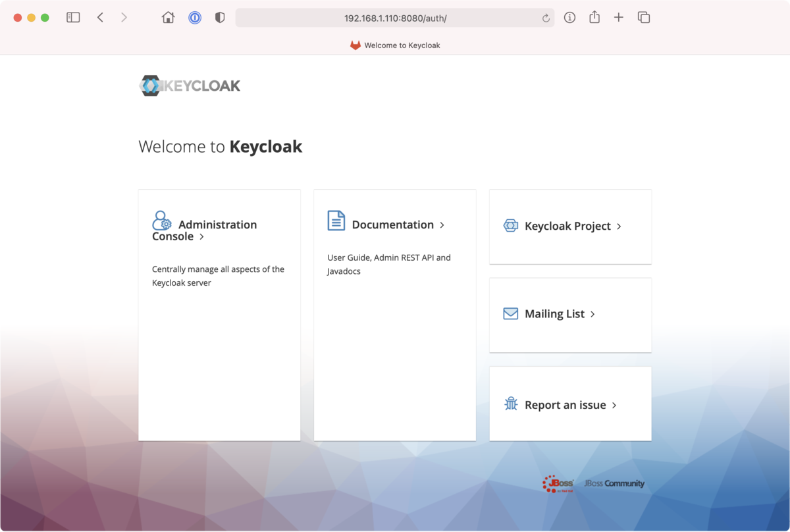Open the Documentation link
Viewport: 790px width, 532px height.
(393, 225)
